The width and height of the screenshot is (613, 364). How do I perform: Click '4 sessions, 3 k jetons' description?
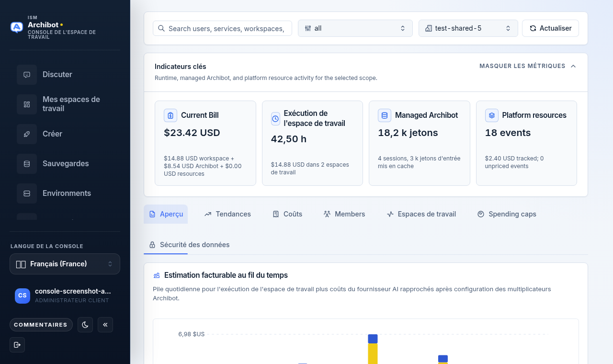(x=419, y=162)
